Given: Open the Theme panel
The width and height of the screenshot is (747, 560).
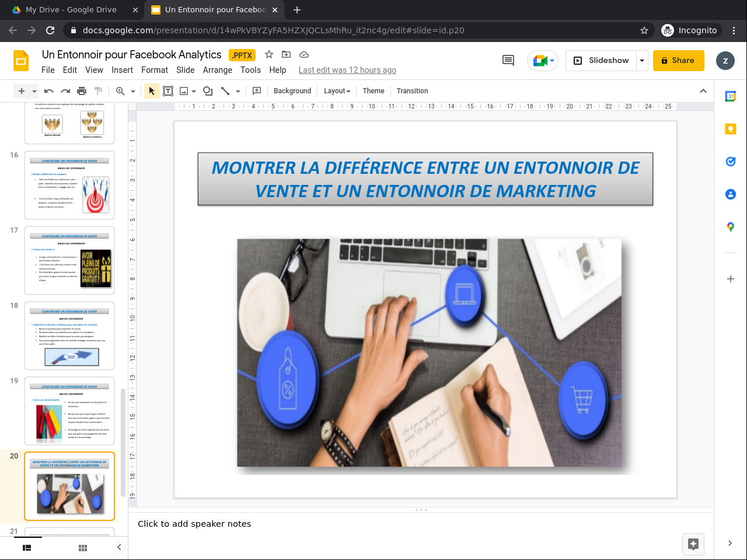Looking at the screenshot, I should click(373, 91).
